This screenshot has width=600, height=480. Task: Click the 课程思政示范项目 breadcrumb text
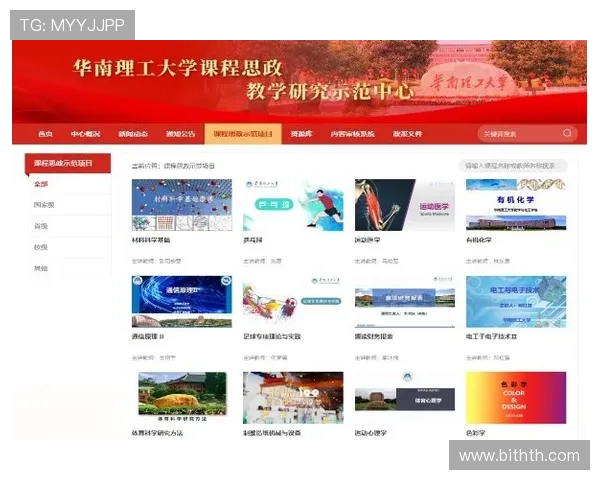(189, 166)
